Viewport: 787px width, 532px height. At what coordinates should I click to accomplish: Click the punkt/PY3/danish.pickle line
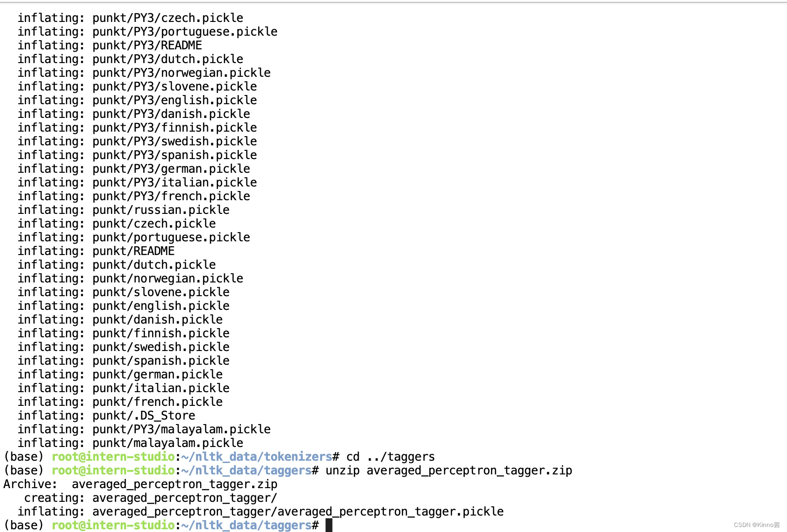[133, 114]
